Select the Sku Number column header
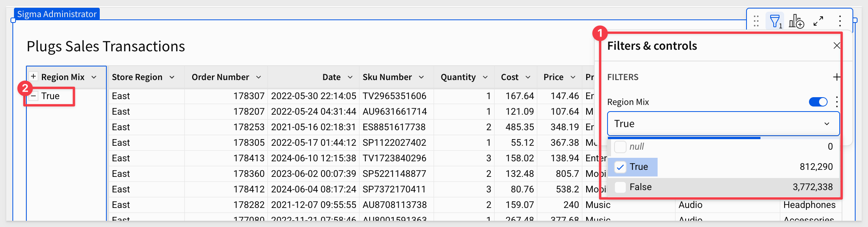 (x=387, y=77)
